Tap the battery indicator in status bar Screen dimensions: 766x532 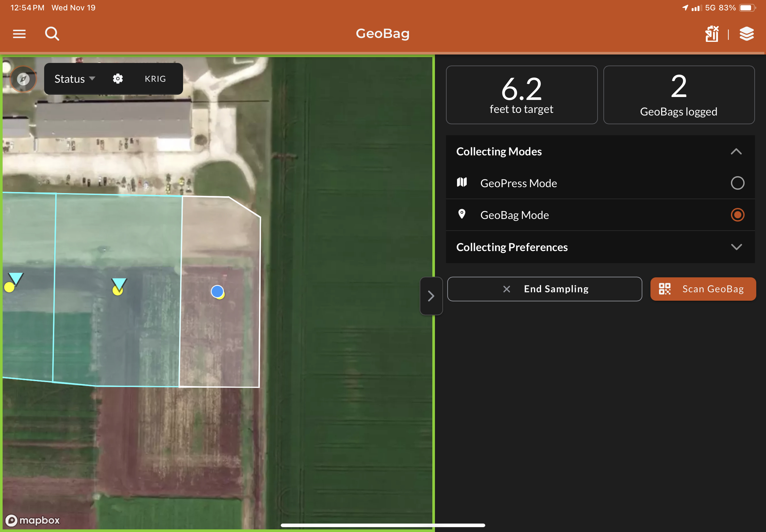(747, 8)
